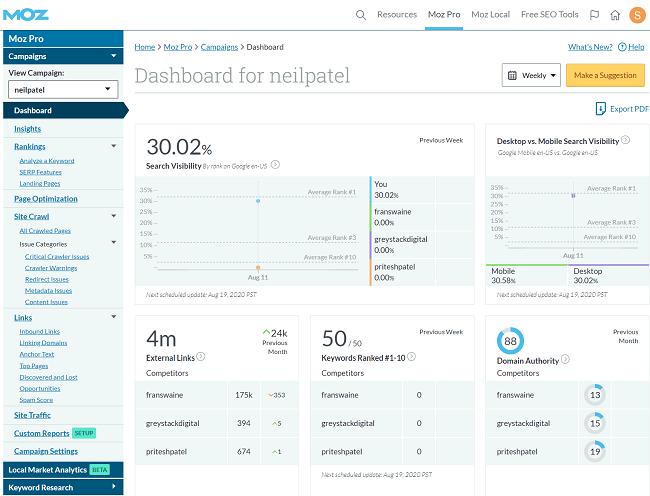650x496 pixels.
Task: Go to the home icon in header
Action: pos(615,15)
